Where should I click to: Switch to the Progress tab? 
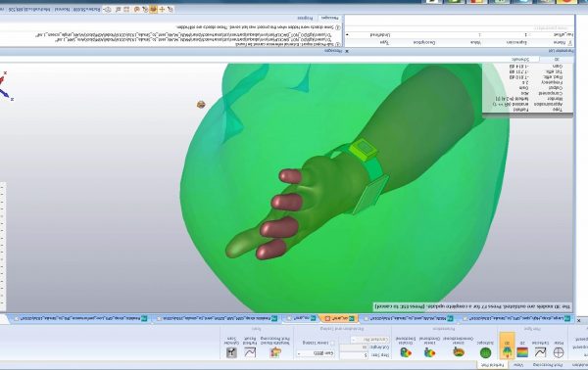point(305,18)
